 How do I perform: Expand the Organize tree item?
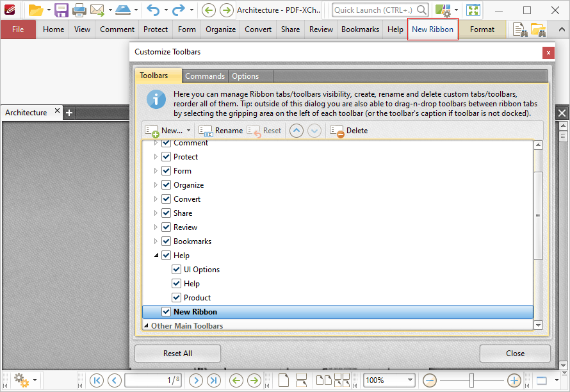pos(156,184)
